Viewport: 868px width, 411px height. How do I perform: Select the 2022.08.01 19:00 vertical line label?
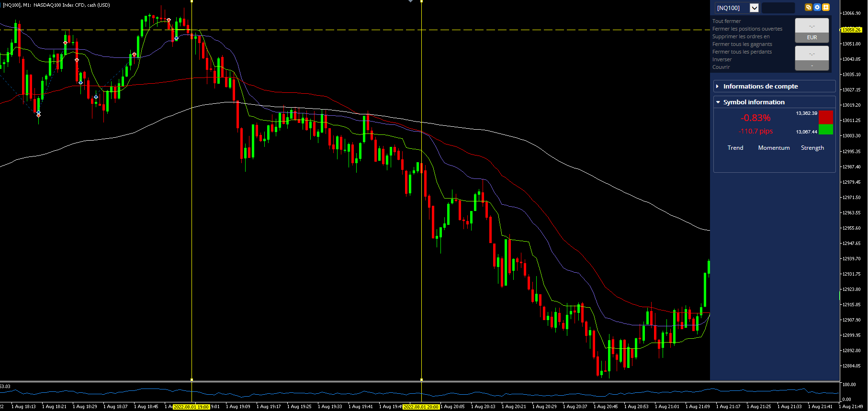(192, 407)
